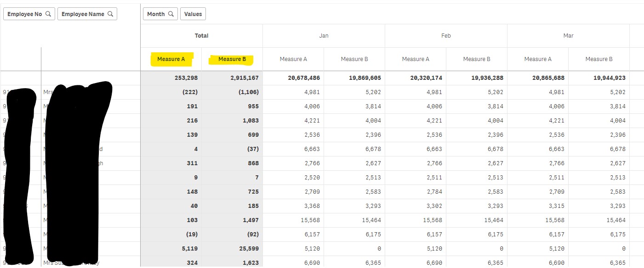644x268 pixels.
Task: Open the Employee Name search magnifier
Action: 110,14
